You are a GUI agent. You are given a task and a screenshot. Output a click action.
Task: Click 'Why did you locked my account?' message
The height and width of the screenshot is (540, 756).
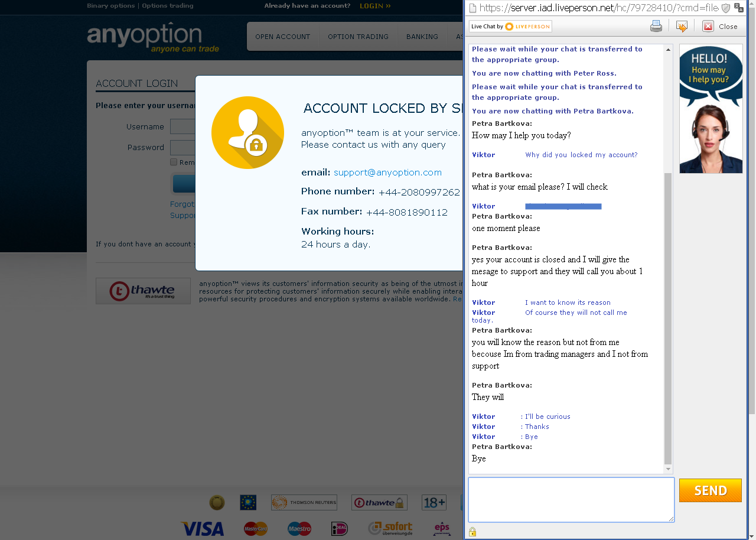(581, 155)
